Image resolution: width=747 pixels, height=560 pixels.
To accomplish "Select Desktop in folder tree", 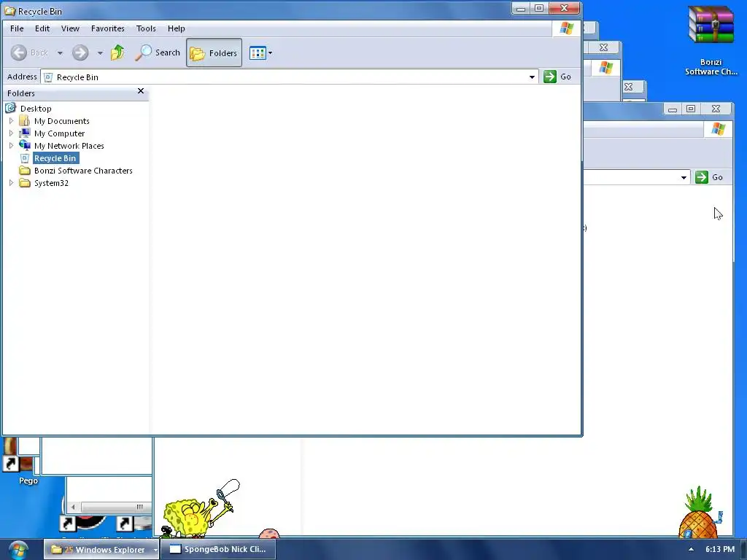I will (36, 109).
